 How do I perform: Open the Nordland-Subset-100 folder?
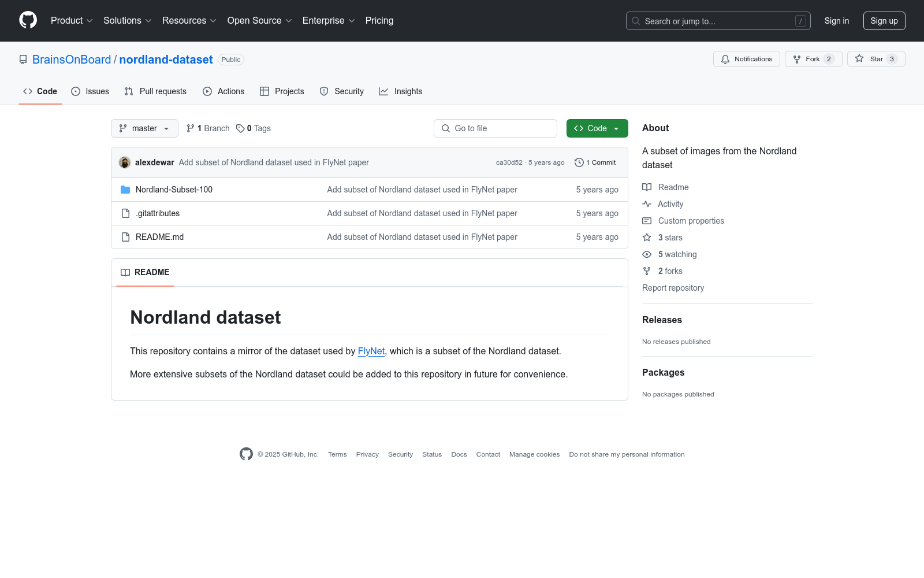coord(174,190)
